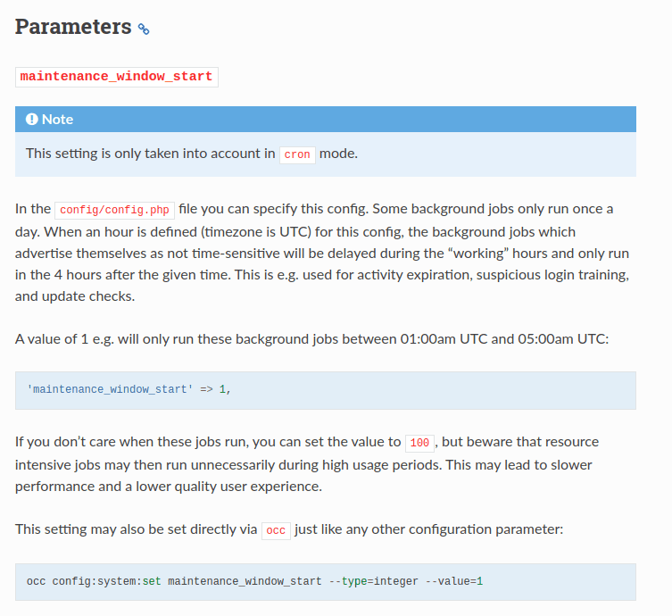672x616 pixels.
Task: Click the '--value=1' text in command
Action: [x=454, y=581]
